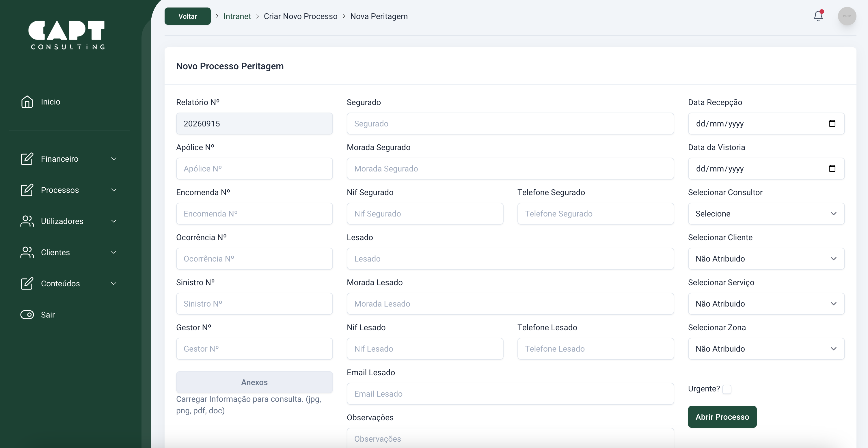Image resolution: width=868 pixels, height=448 pixels.
Task: Open calendar picker for Data da Vistoria
Action: click(x=832, y=168)
